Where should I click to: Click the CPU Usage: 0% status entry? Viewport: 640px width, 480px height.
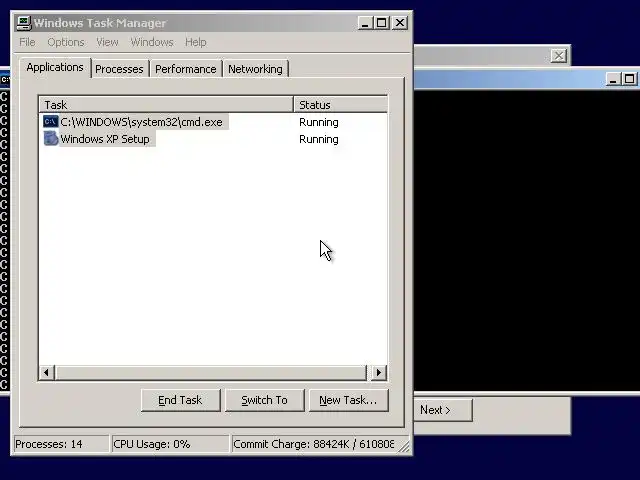[x=169, y=444]
